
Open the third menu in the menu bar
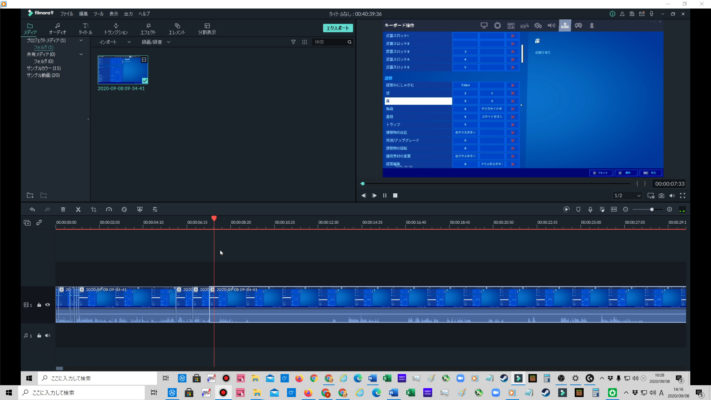click(x=98, y=14)
